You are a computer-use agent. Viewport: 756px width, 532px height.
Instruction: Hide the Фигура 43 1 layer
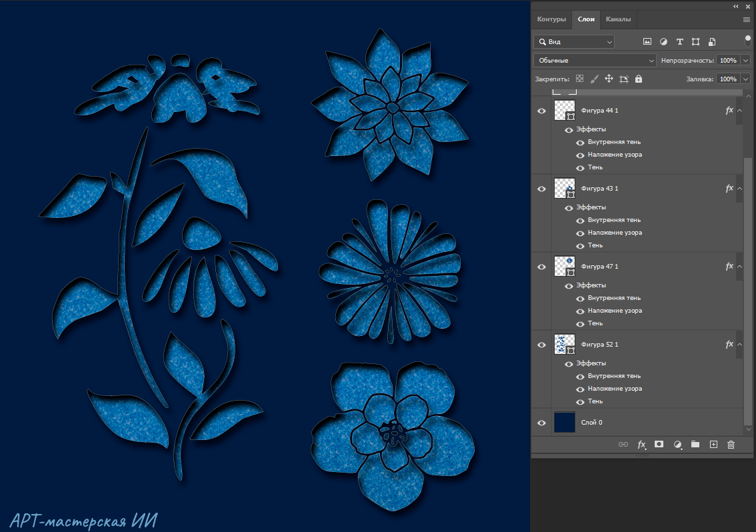click(541, 189)
